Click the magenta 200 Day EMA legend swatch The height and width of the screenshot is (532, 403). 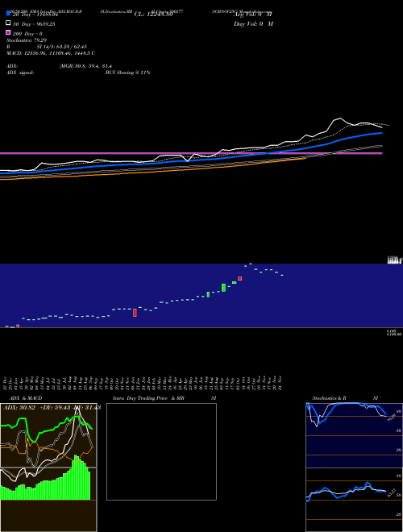8,32
